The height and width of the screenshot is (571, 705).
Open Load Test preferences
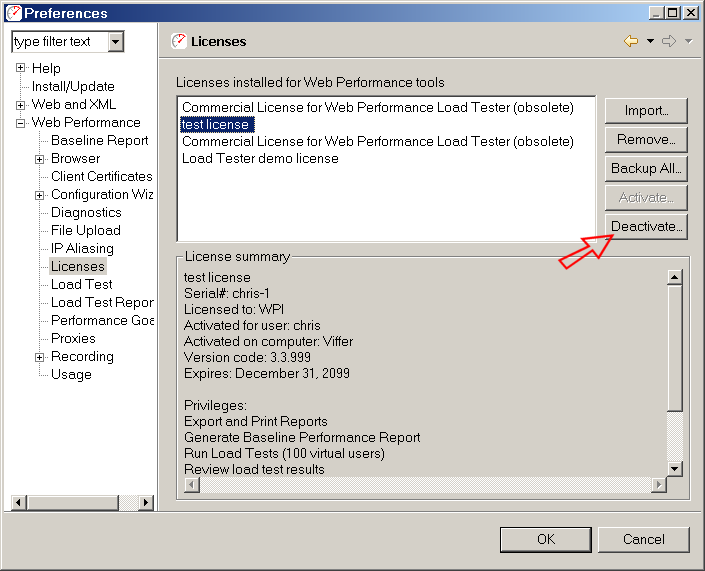coord(81,284)
